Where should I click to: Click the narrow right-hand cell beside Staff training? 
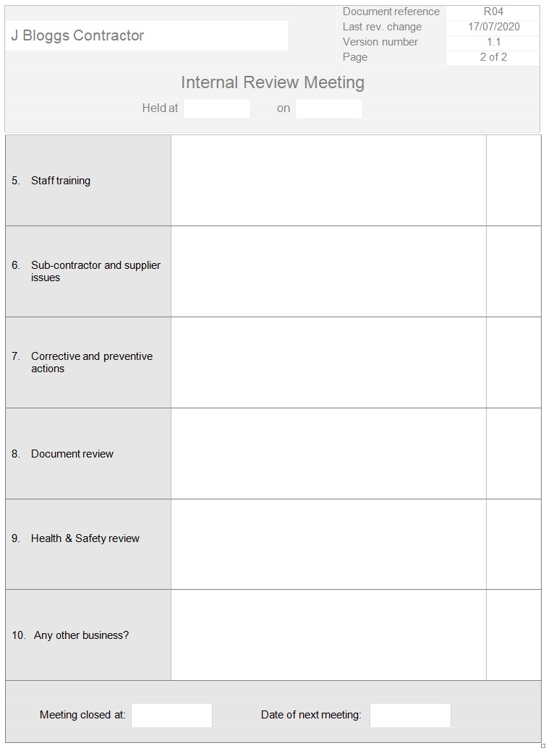513,180
